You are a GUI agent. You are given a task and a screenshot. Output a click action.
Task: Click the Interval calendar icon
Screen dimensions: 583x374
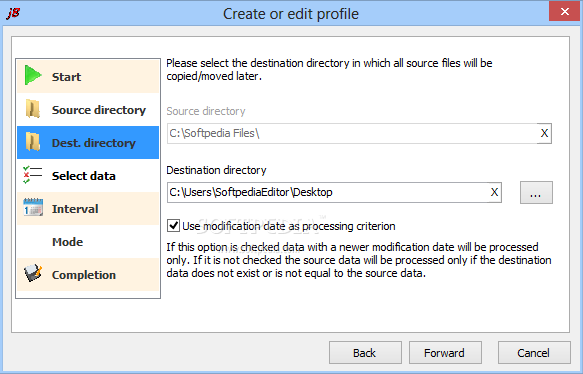pos(33,207)
